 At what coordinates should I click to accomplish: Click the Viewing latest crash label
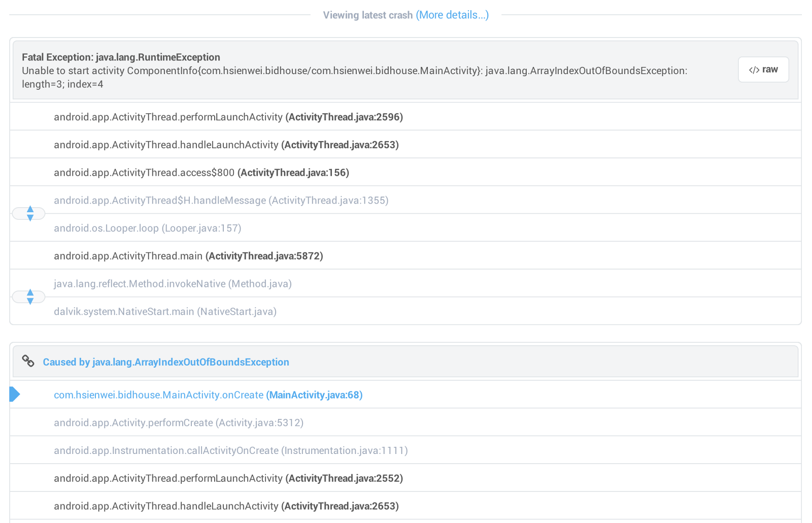368,15
